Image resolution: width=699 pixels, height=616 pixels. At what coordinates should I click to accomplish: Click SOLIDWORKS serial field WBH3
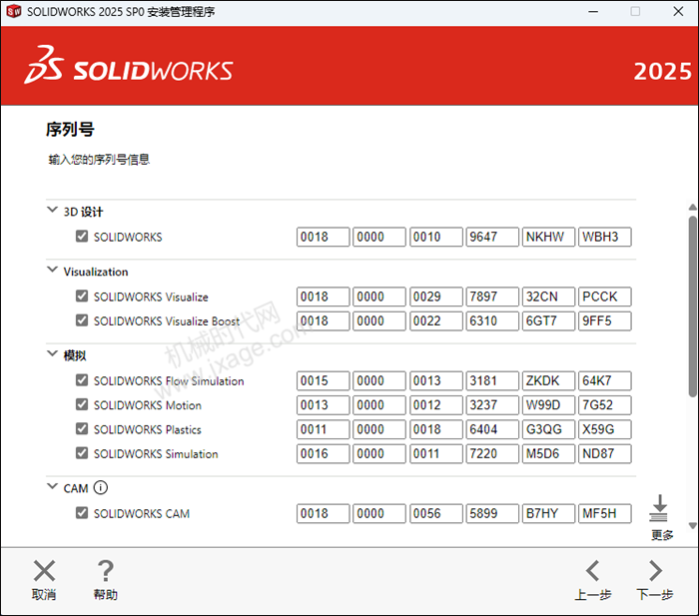coord(605,237)
